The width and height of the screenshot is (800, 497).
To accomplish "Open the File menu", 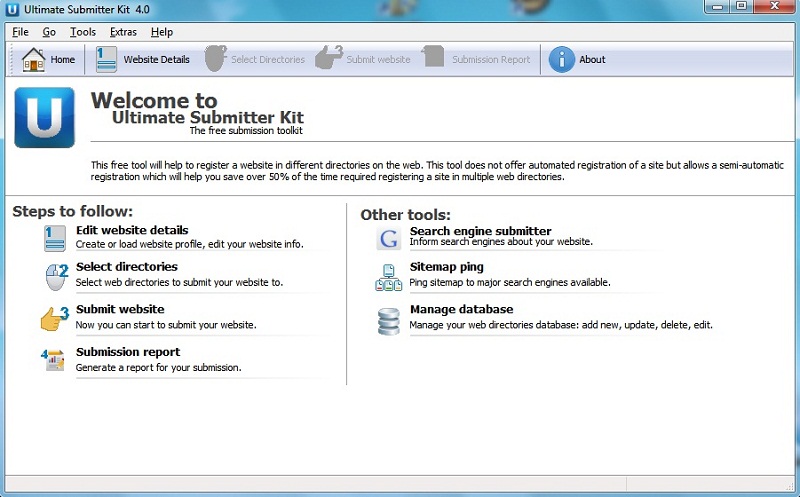I will tap(20, 32).
